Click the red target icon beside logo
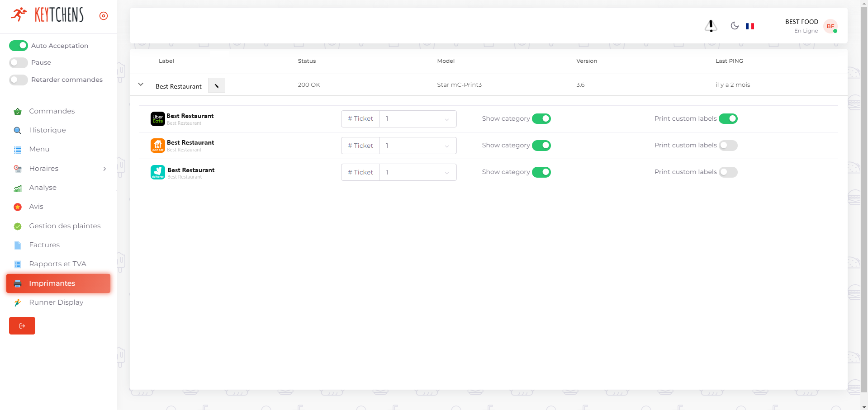868x410 pixels. [x=104, y=16]
